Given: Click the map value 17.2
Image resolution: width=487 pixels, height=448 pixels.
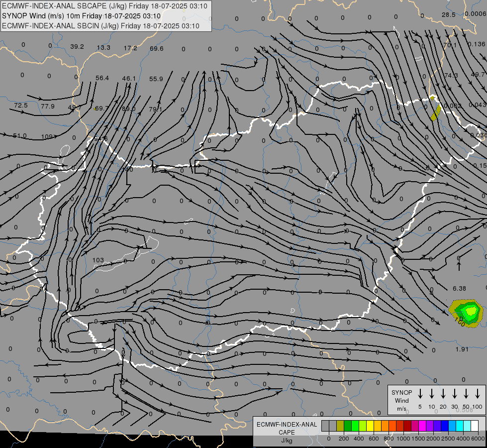Looking at the screenshot, I should pos(130,48).
